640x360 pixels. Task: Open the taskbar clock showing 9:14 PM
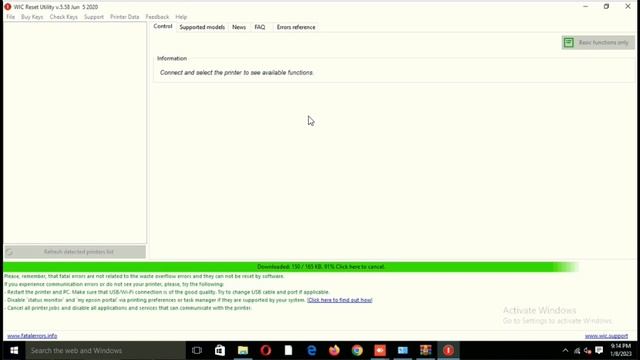(x=621, y=350)
